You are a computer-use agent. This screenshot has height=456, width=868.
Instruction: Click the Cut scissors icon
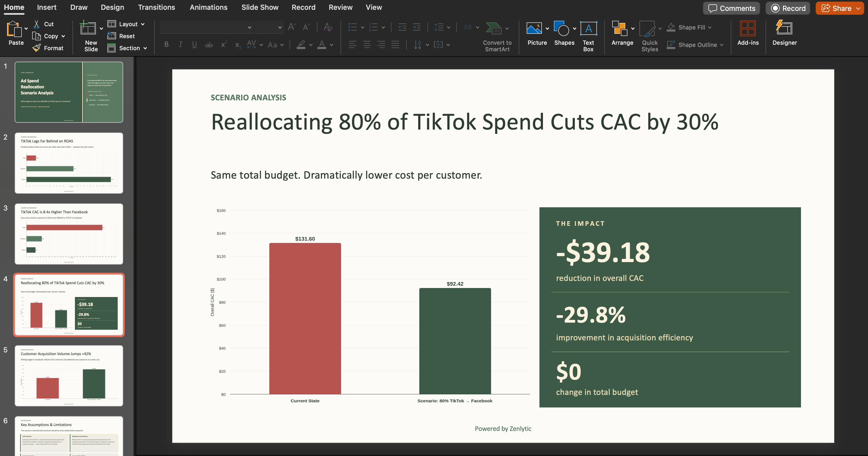pos(37,24)
